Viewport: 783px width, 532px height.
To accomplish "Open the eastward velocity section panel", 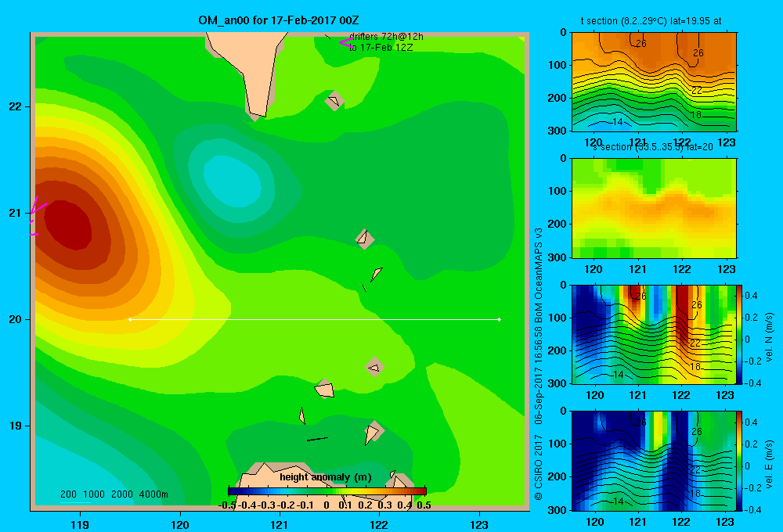I will pos(654,461).
